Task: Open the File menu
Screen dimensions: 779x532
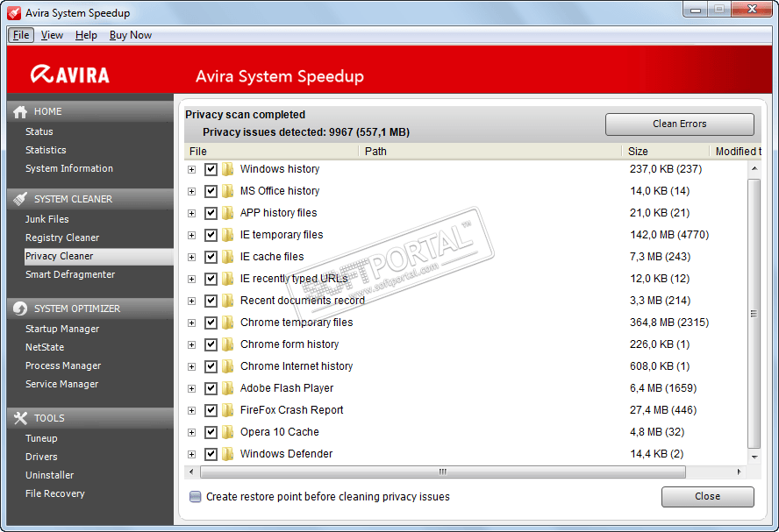Action: click(21, 35)
